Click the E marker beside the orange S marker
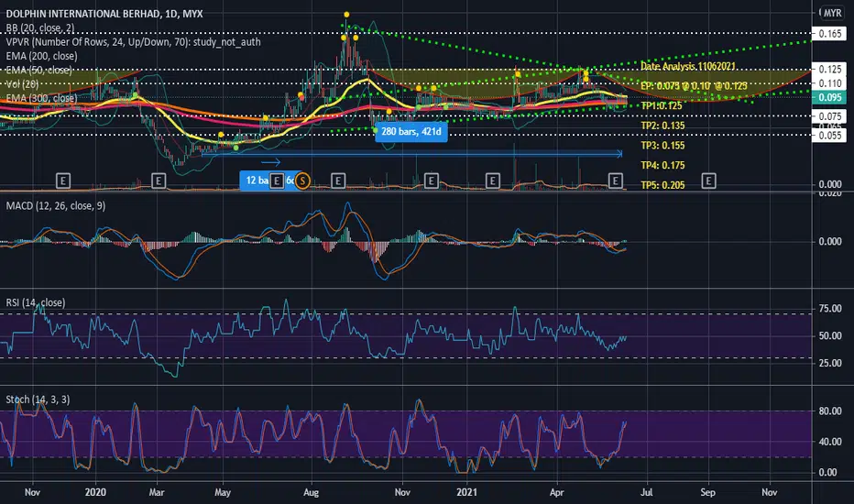 tap(277, 181)
